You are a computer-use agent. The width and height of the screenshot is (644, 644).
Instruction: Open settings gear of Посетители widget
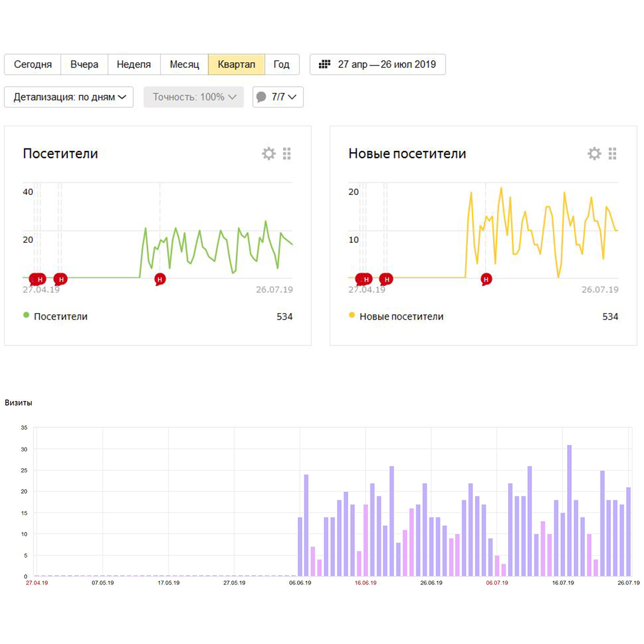click(x=268, y=154)
